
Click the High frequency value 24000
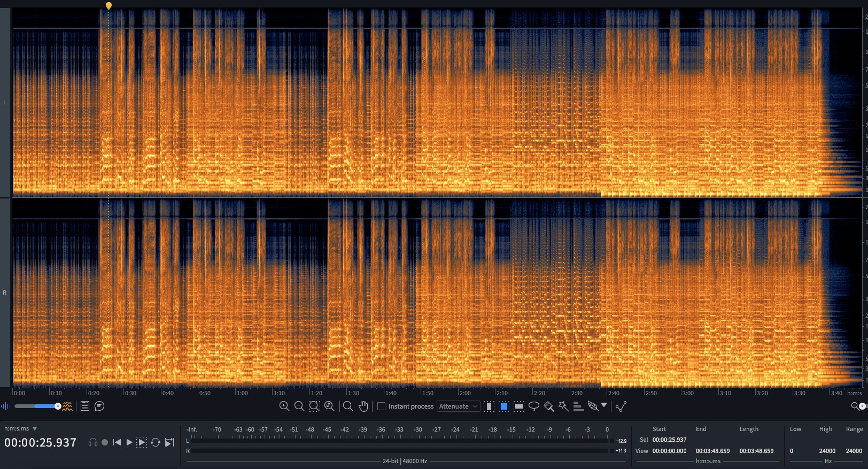[827, 451]
